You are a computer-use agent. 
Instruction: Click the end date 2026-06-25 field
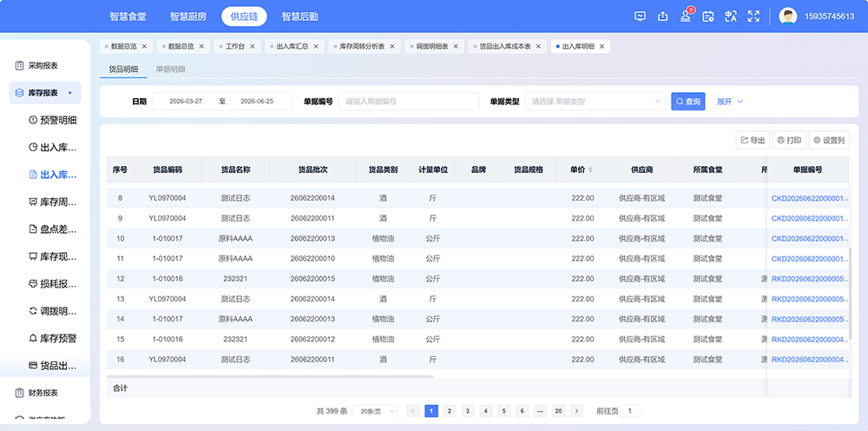[x=257, y=102]
